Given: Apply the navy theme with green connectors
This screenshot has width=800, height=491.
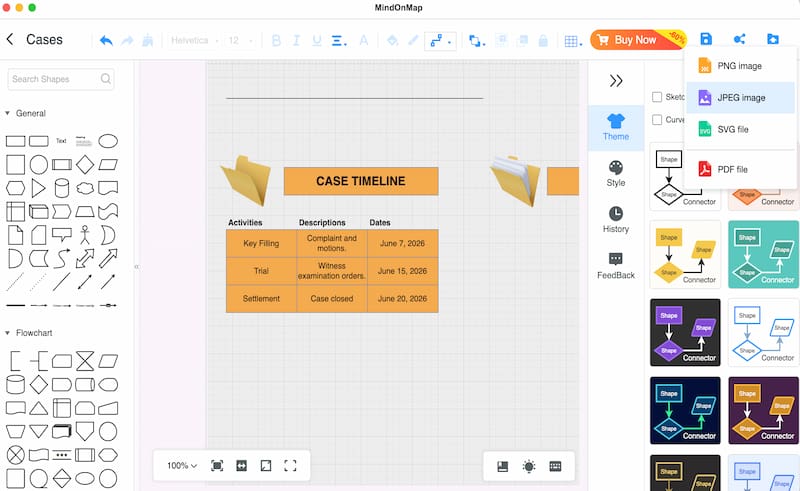Looking at the screenshot, I should 685,411.
